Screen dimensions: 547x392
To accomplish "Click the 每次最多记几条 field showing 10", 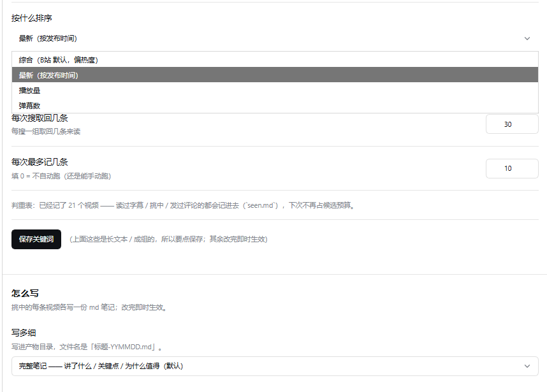I will (512, 168).
